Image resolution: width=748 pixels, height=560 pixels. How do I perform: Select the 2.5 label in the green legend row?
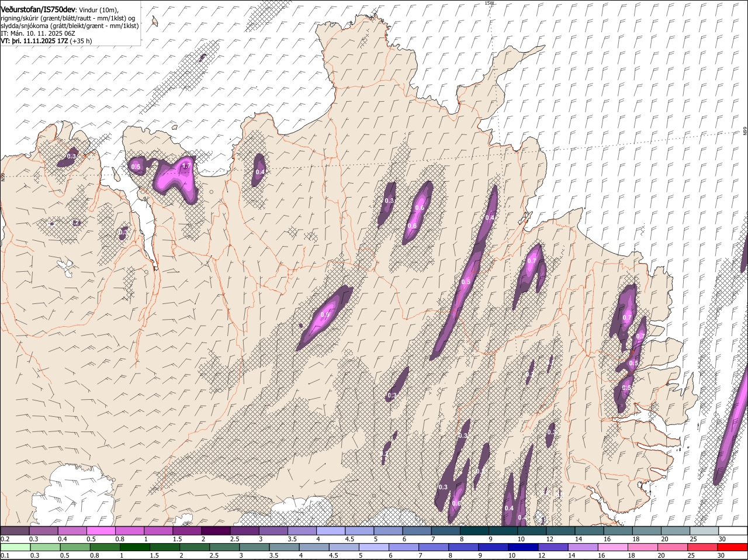point(214,555)
